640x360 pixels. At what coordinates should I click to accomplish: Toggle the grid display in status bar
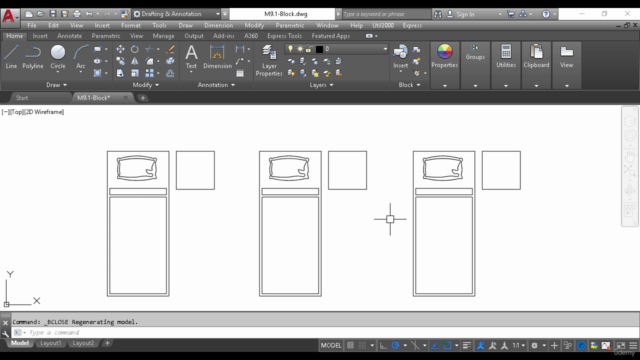click(x=351, y=345)
